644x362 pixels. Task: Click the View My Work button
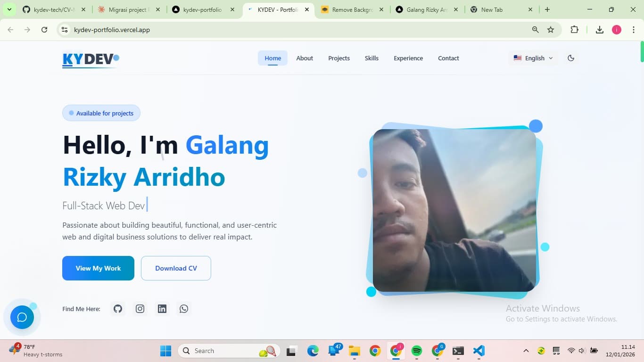click(98, 268)
